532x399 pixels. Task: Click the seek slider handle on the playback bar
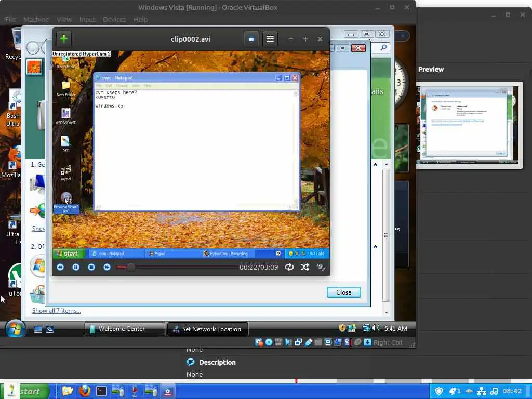131,268
